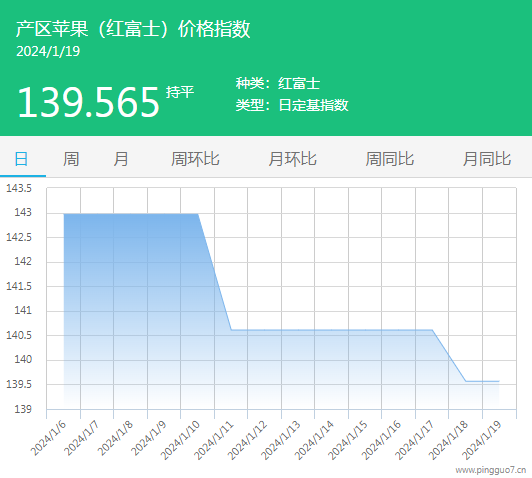Open the 周同比 tab
The width and height of the screenshot is (532, 478).
coord(390,159)
